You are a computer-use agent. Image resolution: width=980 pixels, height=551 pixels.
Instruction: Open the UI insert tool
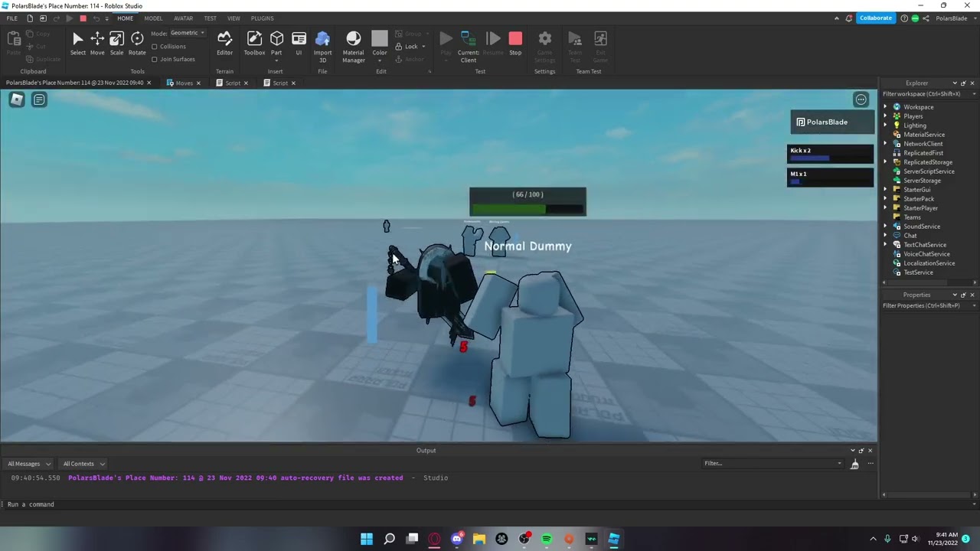pos(299,44)
